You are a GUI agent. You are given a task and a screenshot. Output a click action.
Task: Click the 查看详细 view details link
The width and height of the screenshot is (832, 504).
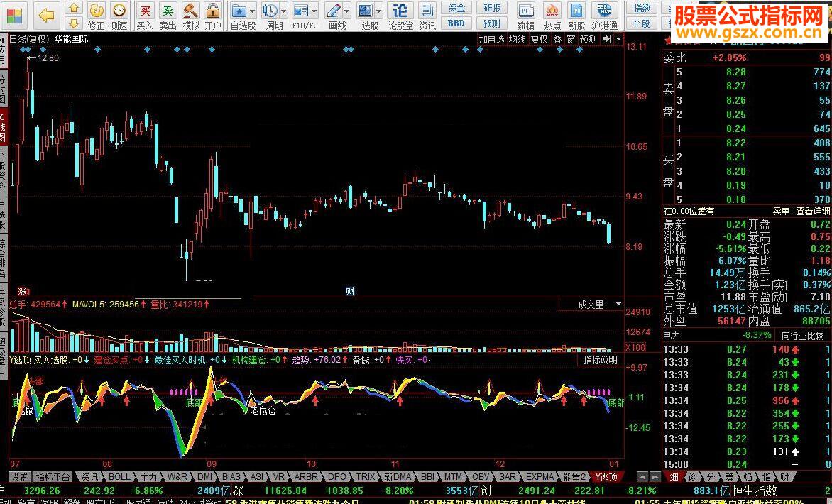[812, 211]
